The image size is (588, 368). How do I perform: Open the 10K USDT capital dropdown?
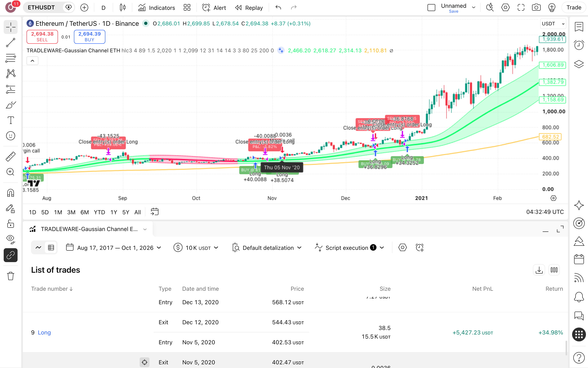point(196,248)
